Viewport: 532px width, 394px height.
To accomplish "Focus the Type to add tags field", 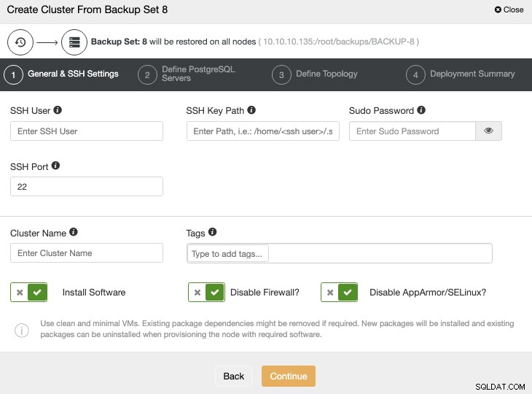I will pyautogui.click(x=340, y=253).
